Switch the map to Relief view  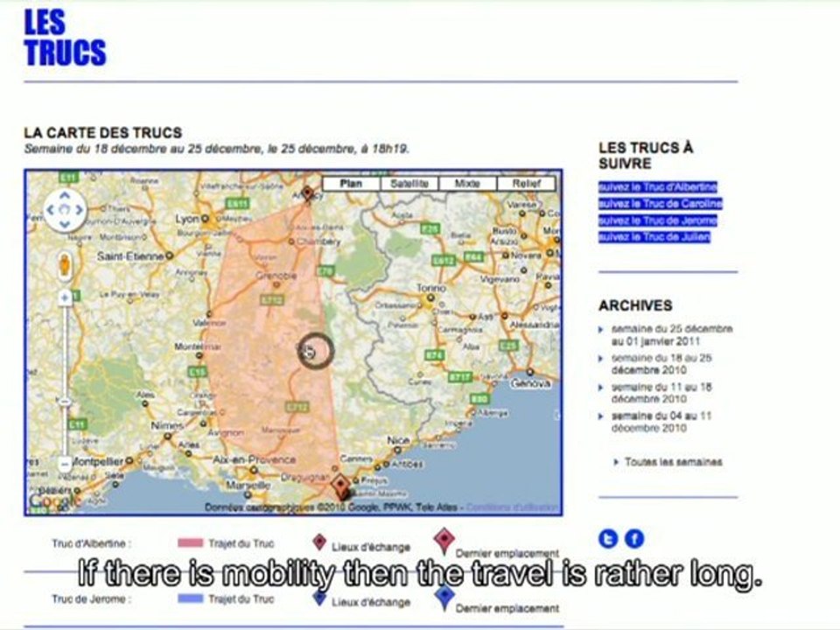[x=526, y=184]
